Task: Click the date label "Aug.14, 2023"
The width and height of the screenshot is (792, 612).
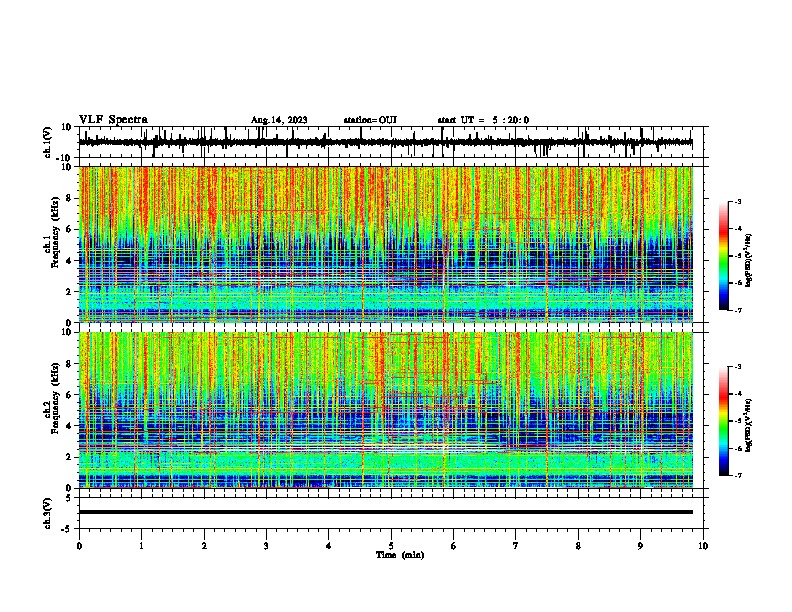Action: (279, 120)
